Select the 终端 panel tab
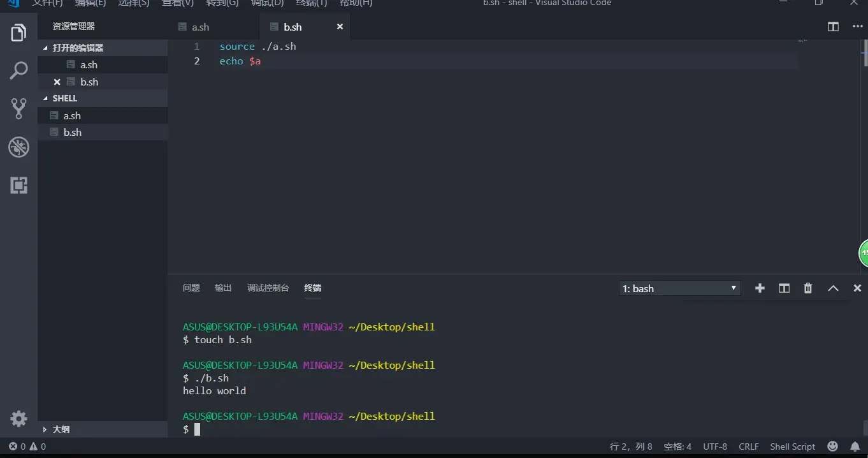 coord(312,288)
